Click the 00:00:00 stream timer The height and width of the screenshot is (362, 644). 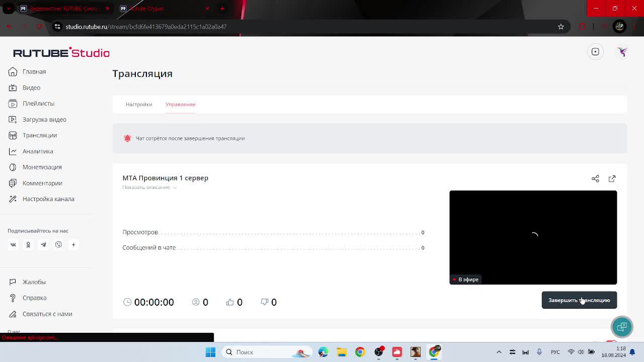[148, 302]
